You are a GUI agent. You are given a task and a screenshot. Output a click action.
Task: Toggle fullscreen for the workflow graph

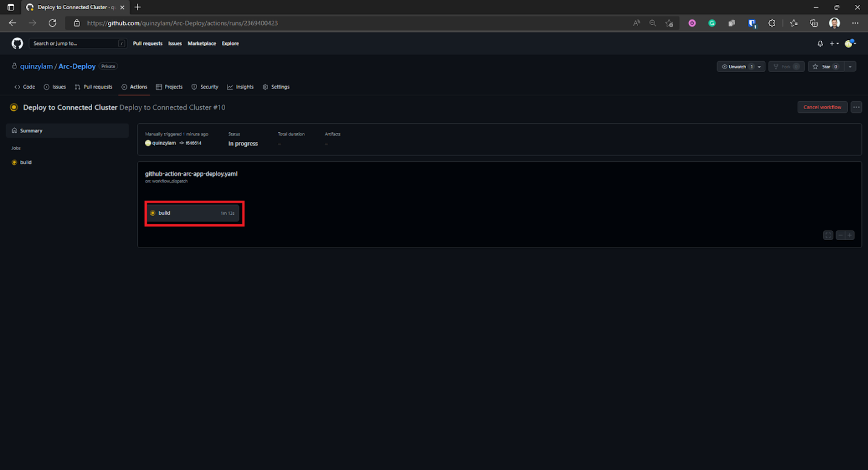pos(828,235)
